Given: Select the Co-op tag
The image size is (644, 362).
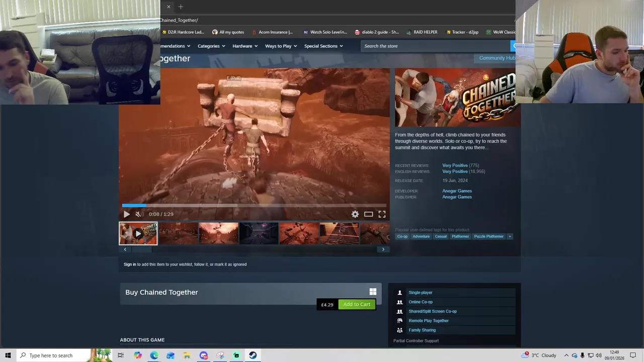Looking at the screenshot, I should 403,236.
